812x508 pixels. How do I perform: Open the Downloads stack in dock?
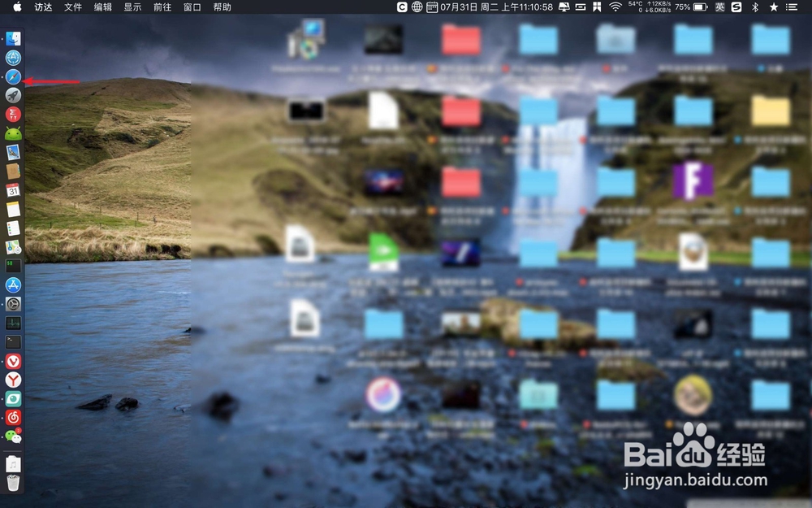click(13, 463)
